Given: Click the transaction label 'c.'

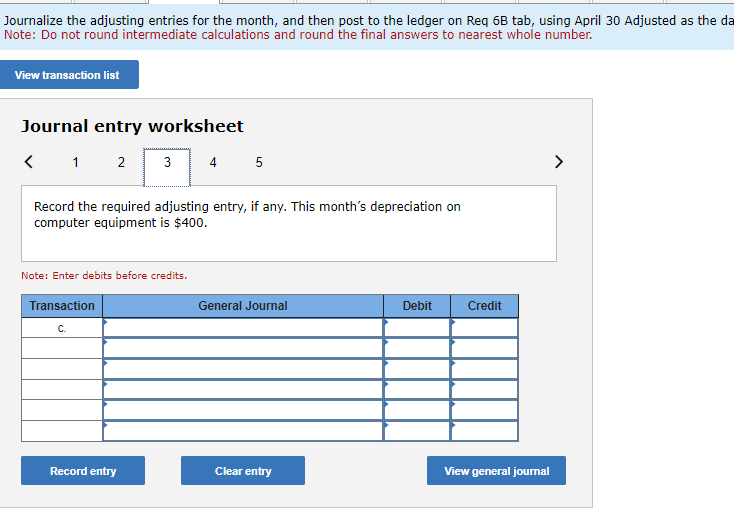Looking at the screenshot, I should click(62, 329).
